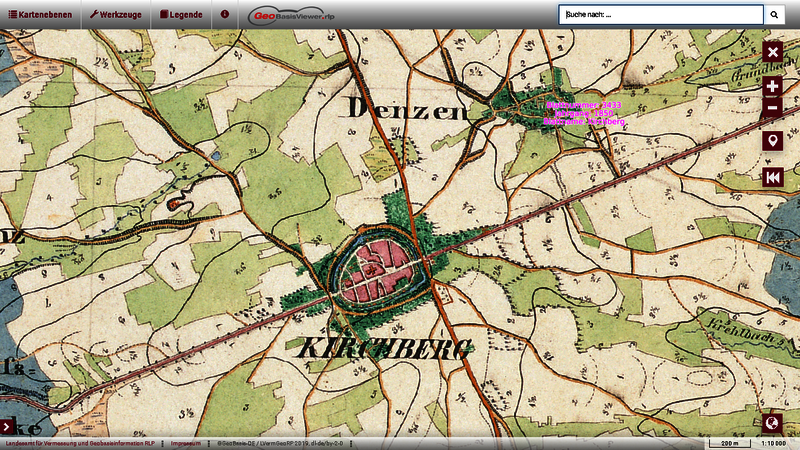The image size is (800, 450).
Task: Focus the 'Suche nach' search field
Action: point(661,15)
